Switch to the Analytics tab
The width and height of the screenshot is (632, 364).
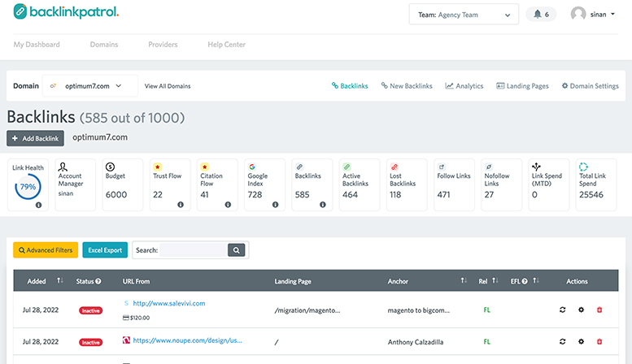point(464,86)
